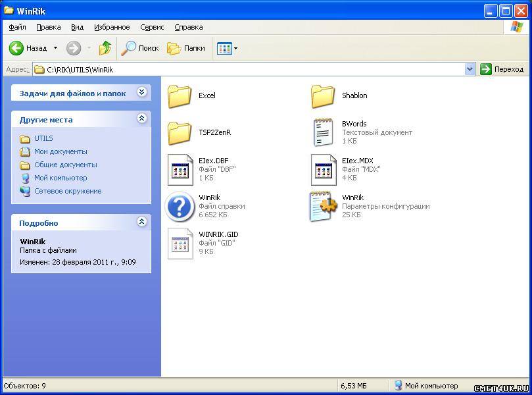Select the BWords text document icon

pyautogui.click(x=323, y=132)
